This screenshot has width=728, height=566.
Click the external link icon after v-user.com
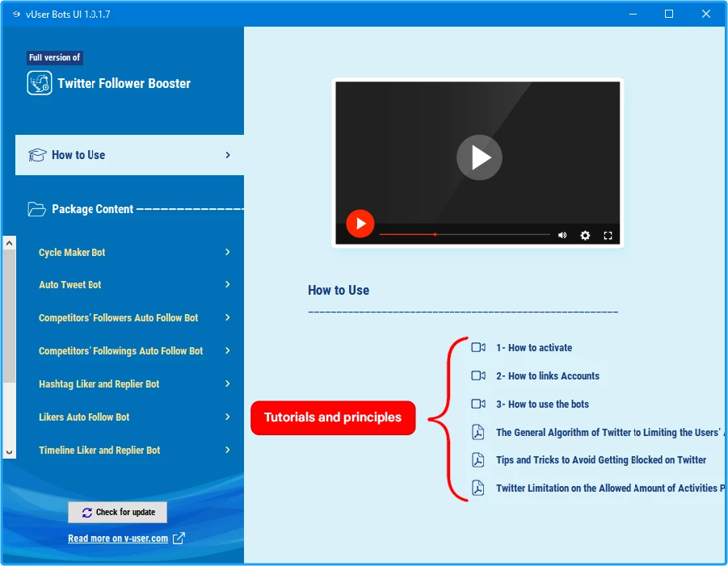pos(179,539)
